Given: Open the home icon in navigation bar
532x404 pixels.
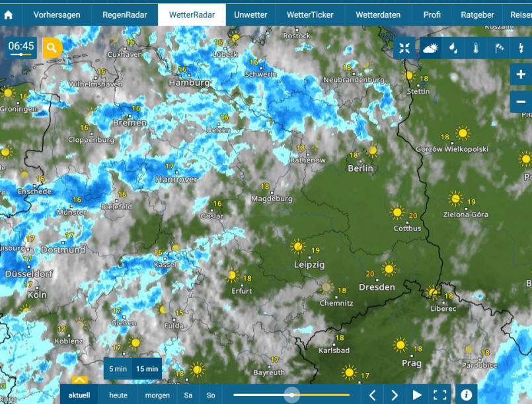Looking at the screenshot, I should pos(8,15).
